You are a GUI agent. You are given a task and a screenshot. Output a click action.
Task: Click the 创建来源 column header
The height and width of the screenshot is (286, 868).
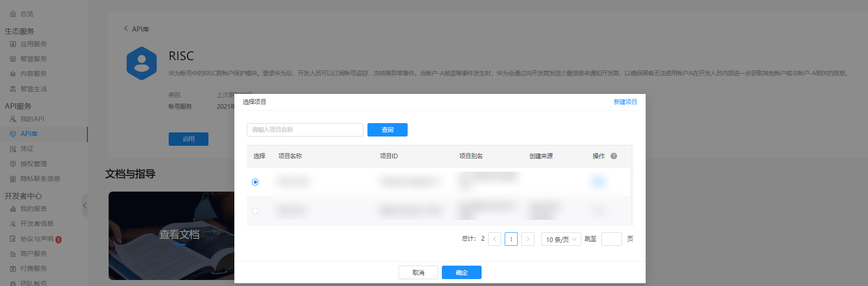coord(541,156)
